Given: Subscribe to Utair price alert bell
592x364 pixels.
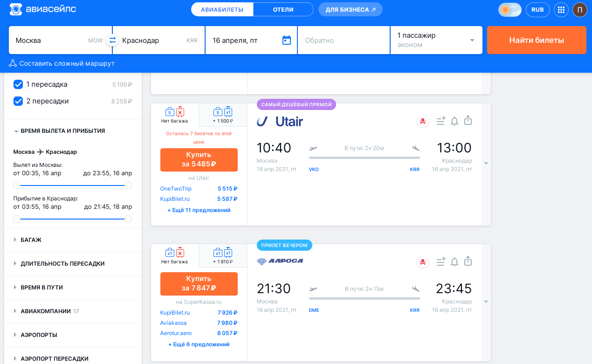Looking at the screenshot, I should tap(454, 121).
